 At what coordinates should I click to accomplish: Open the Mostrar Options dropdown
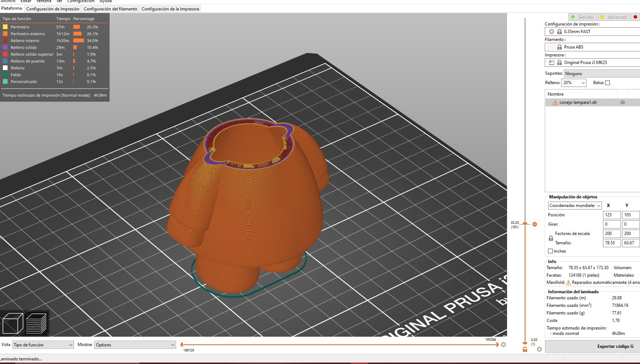[135, 345]
